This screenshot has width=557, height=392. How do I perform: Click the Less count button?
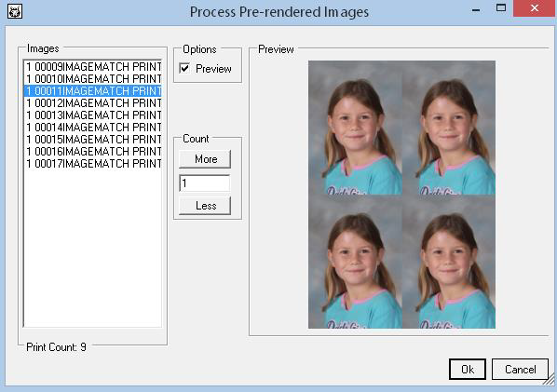point(205,206)
